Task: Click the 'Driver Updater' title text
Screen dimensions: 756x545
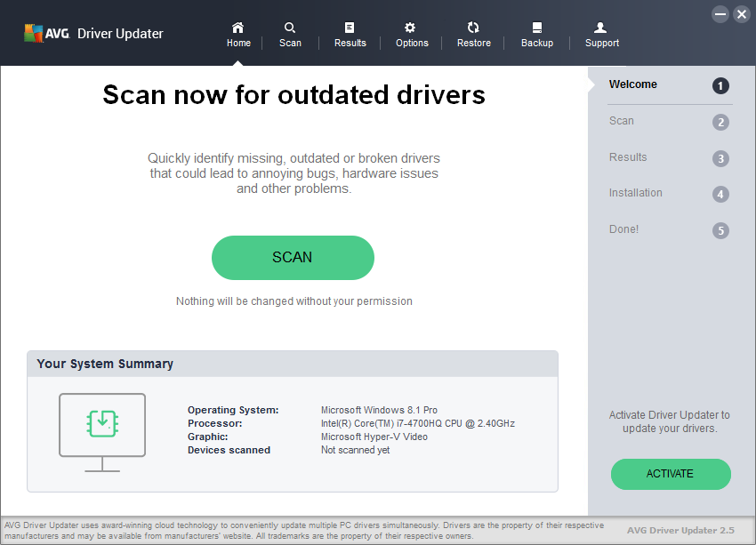Action: pos(120,34)
